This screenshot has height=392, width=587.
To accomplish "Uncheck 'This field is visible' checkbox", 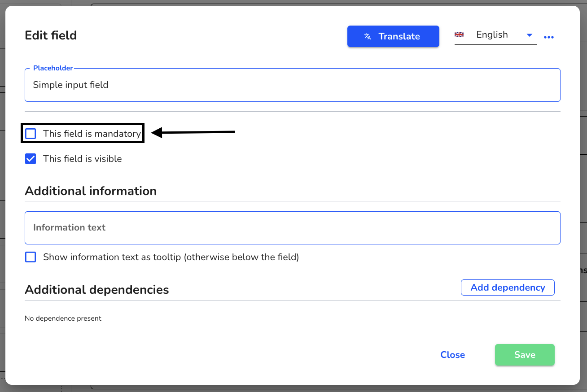I will [x=31, y=159].
